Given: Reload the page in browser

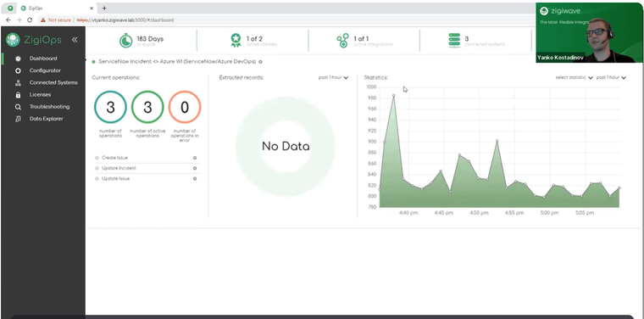Looking at the screenshot, I should tap(30, 20).
